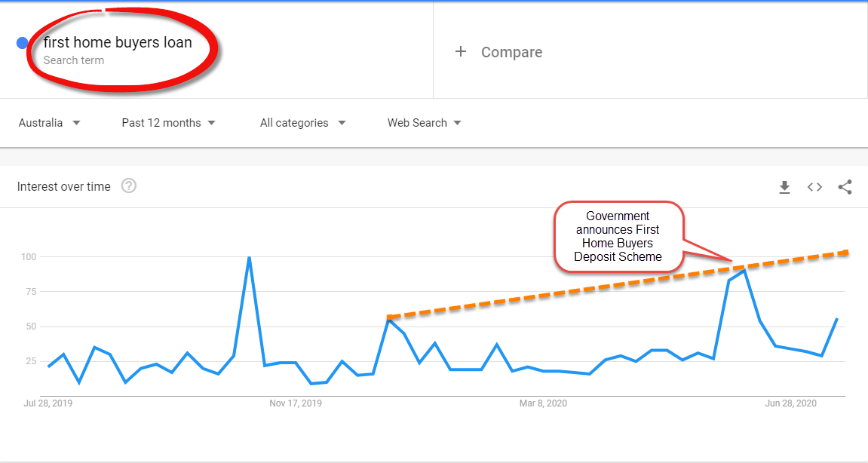868x463 pixels.
Task: Edit the 'first home buyers loan' search term
Action: [118, 43]
